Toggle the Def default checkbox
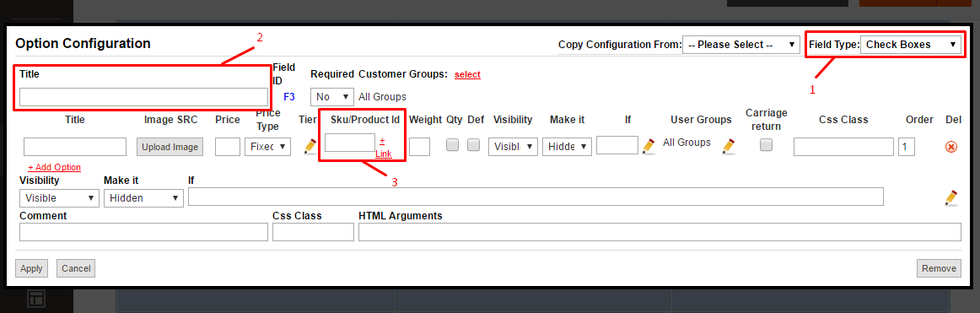Screen dimensions: 980x313 pos(474,145)
